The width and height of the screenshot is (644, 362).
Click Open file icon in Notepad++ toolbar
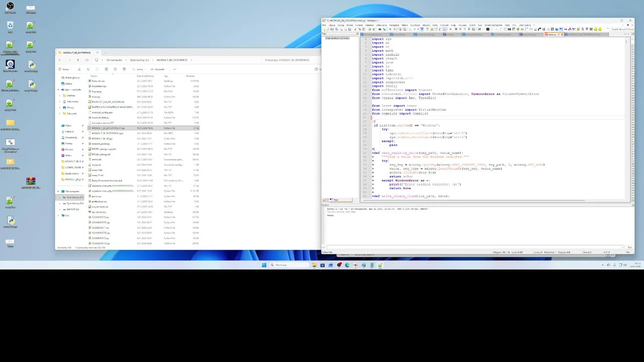(328, 29)
